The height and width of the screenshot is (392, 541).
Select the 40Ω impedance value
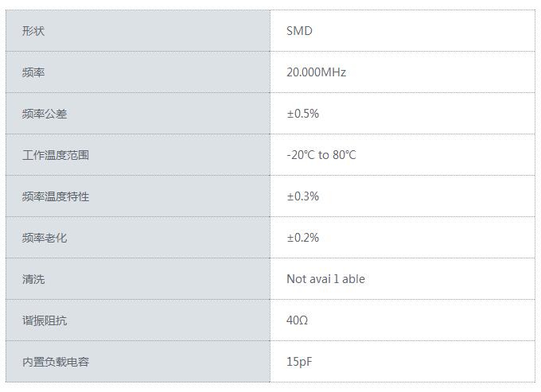(x=297, y=320)
